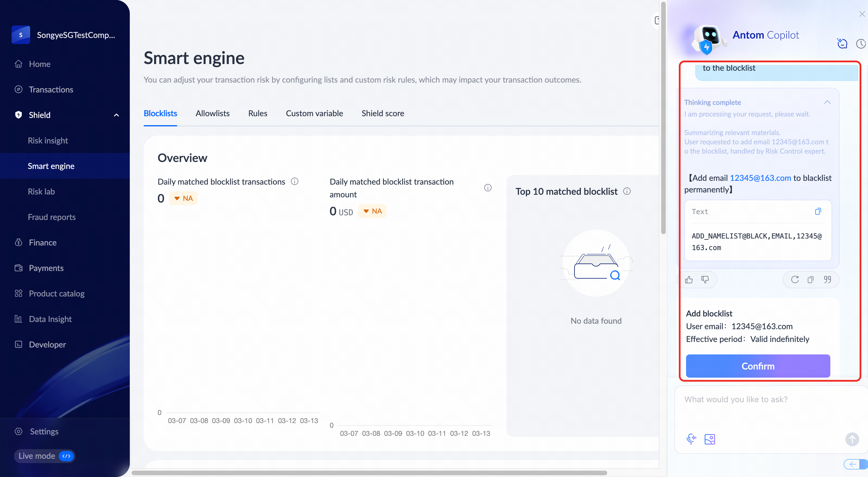The image size is (868, 477).
Task: Collapse the Shield sidebar menu
Action: coord(116,115)
